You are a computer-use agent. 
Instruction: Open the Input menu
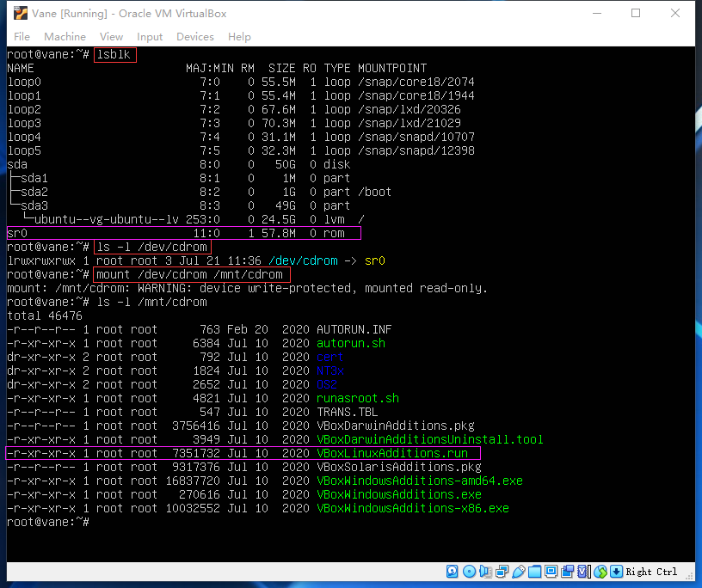point(150,37)
